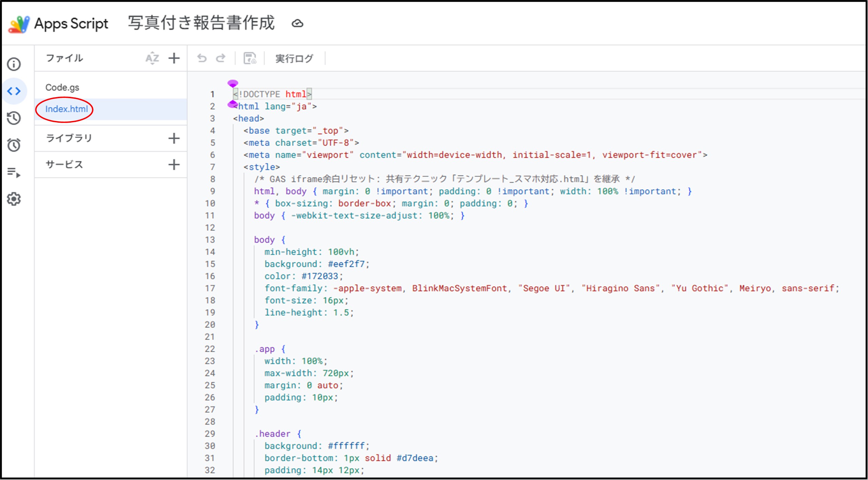Open the 実行ログ execution log
The height and width of the screenshot is (480, 868).
(x=294, y=58)
